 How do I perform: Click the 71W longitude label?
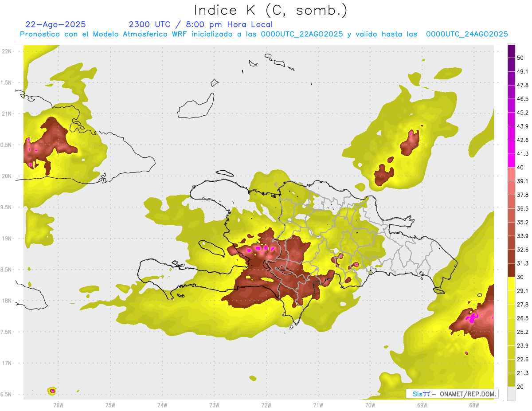[318, 405]
